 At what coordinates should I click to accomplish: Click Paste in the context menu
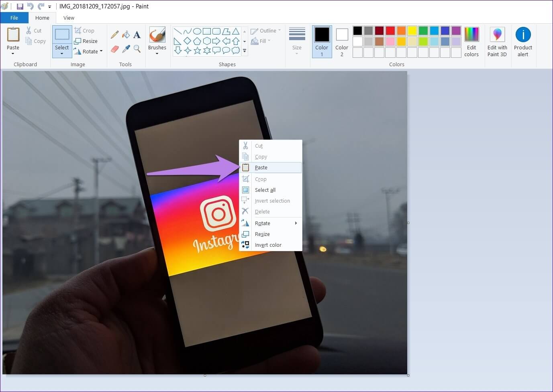click(x=261, y=168)
